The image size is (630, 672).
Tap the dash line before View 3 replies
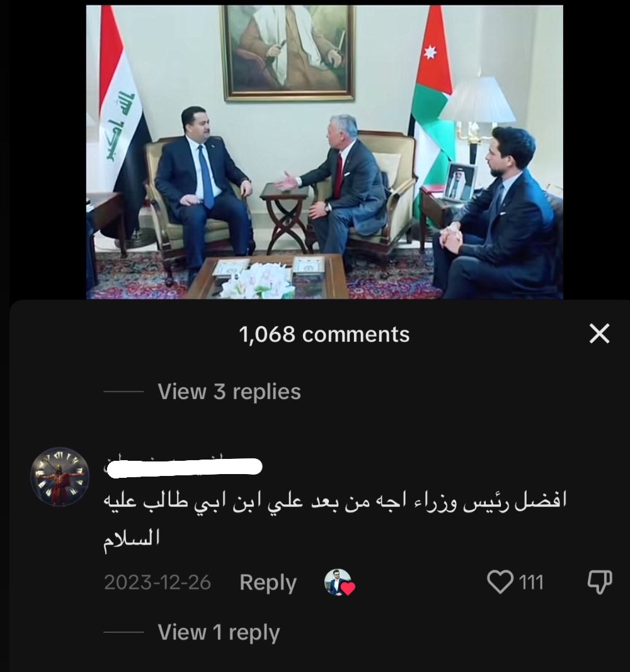[123, 391]
